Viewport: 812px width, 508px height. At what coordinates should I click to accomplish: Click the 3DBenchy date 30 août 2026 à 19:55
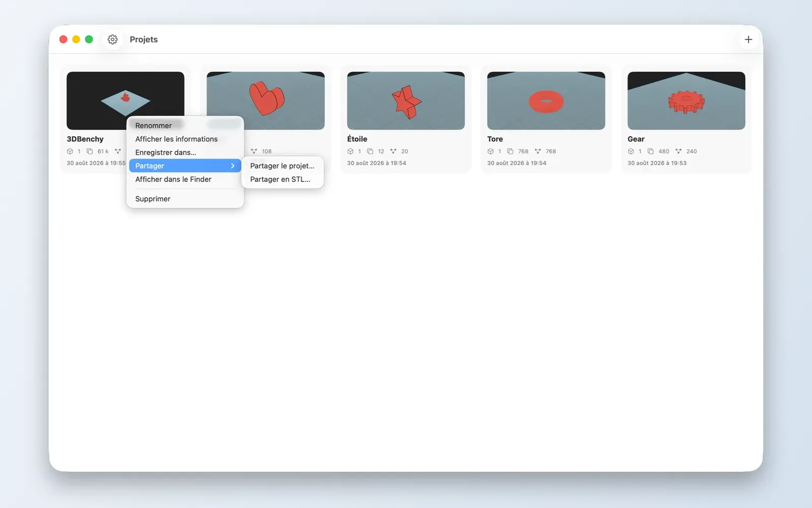point(96,163)
